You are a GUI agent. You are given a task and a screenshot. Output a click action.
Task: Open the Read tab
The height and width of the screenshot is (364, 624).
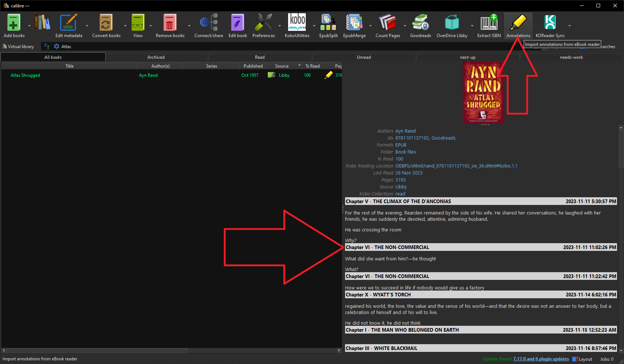[260, 57]
